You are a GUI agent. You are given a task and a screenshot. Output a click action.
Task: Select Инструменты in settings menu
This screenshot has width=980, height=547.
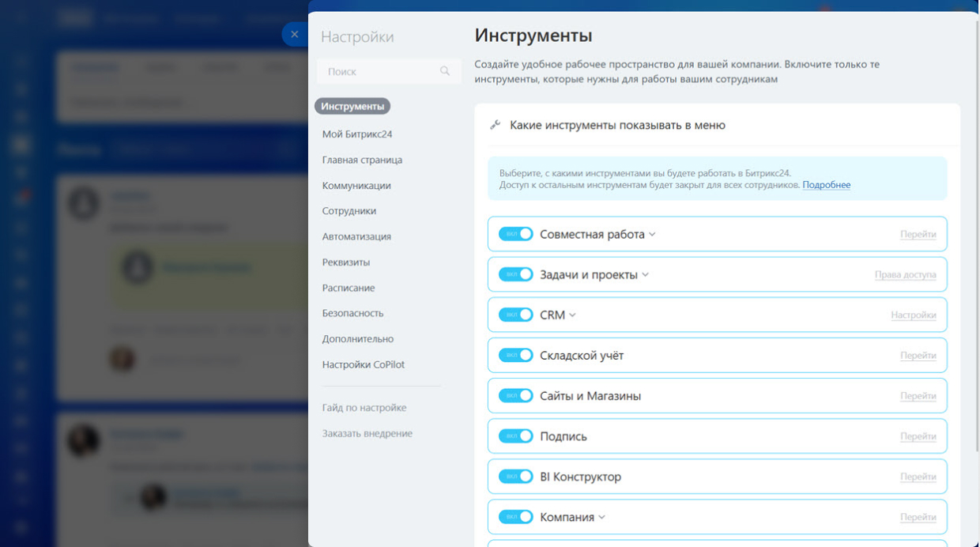click(352, 106)
